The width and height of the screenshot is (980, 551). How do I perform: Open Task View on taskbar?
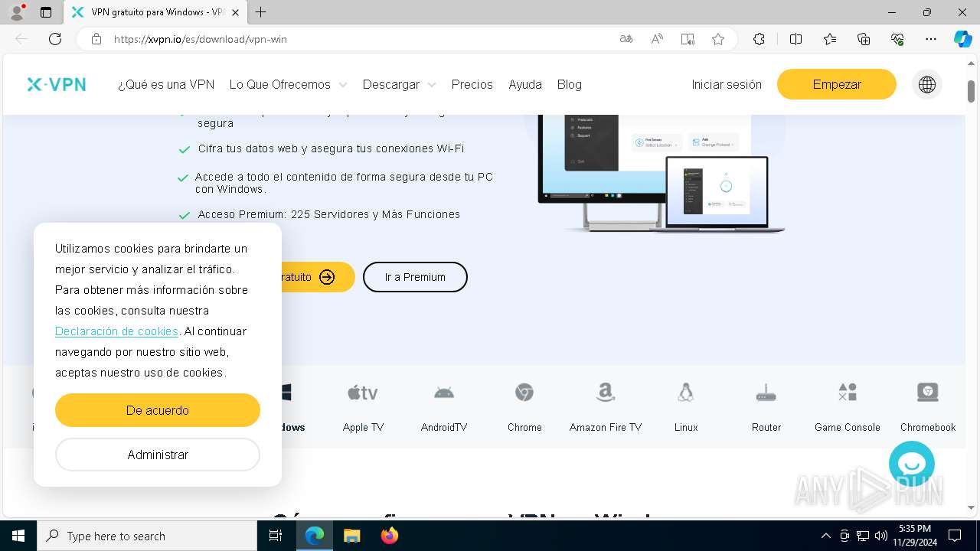(x=276, y=536)
